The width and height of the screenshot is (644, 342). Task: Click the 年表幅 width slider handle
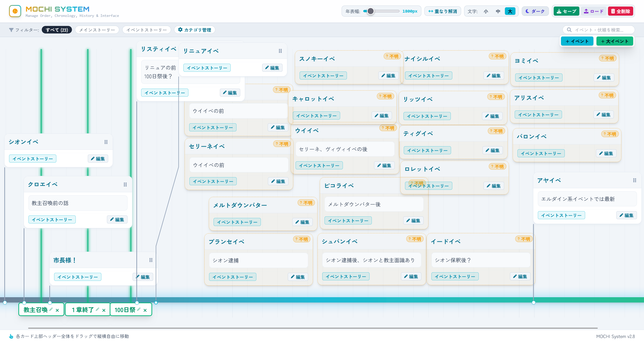pos(370,11)
